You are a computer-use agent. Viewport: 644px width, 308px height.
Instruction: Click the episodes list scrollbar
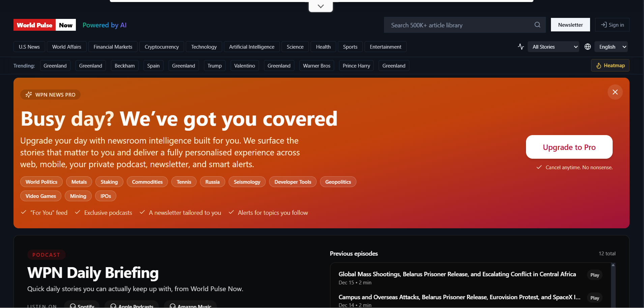(x=613, y=285)
